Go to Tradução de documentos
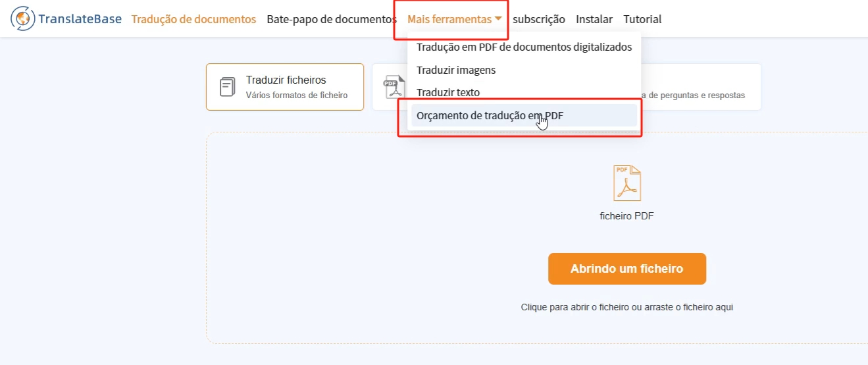The image size is (868, 365). (x=193, y=19)
